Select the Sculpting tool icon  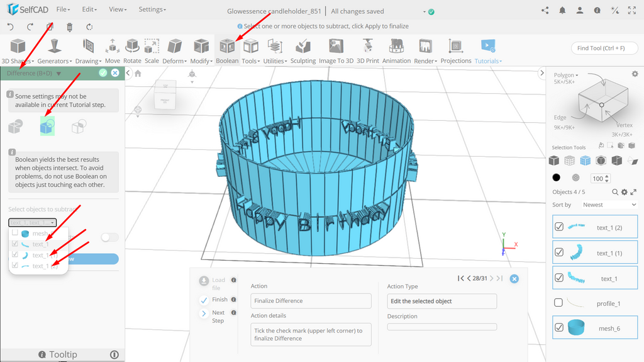tap(303, 46)
